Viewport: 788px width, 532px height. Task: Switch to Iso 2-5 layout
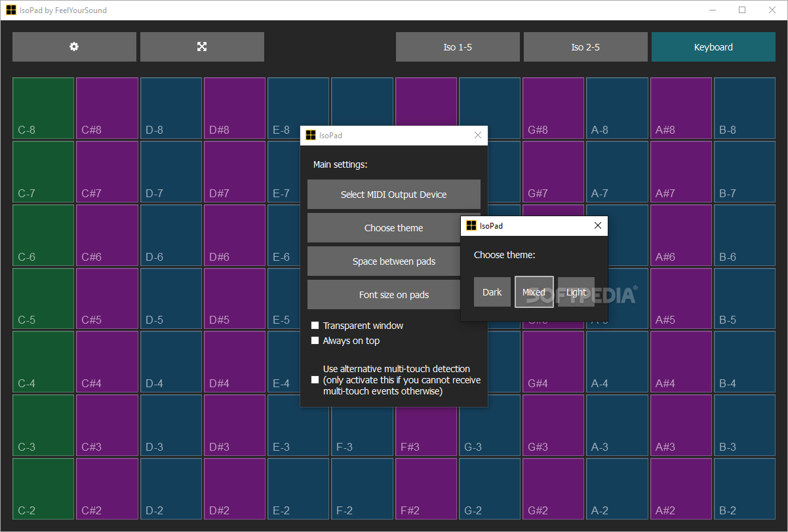tap(585, 47)
